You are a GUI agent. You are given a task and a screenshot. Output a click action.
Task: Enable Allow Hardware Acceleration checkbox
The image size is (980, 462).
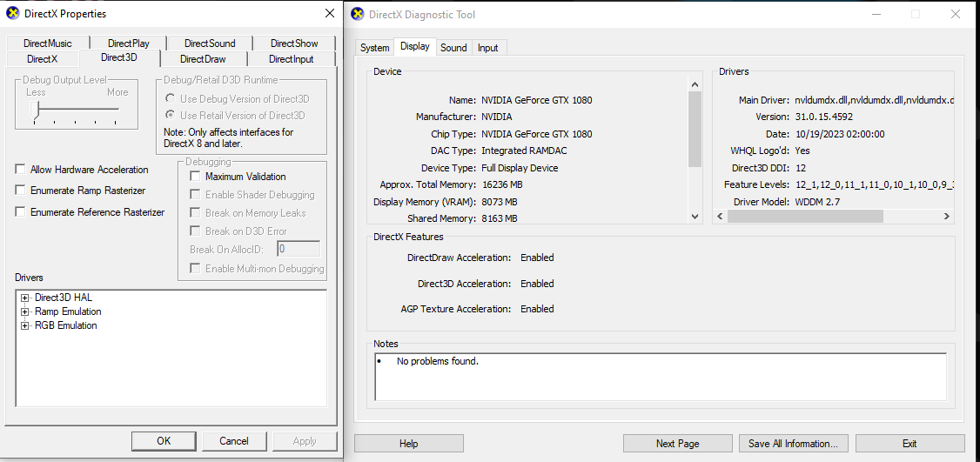pos(20,170)
